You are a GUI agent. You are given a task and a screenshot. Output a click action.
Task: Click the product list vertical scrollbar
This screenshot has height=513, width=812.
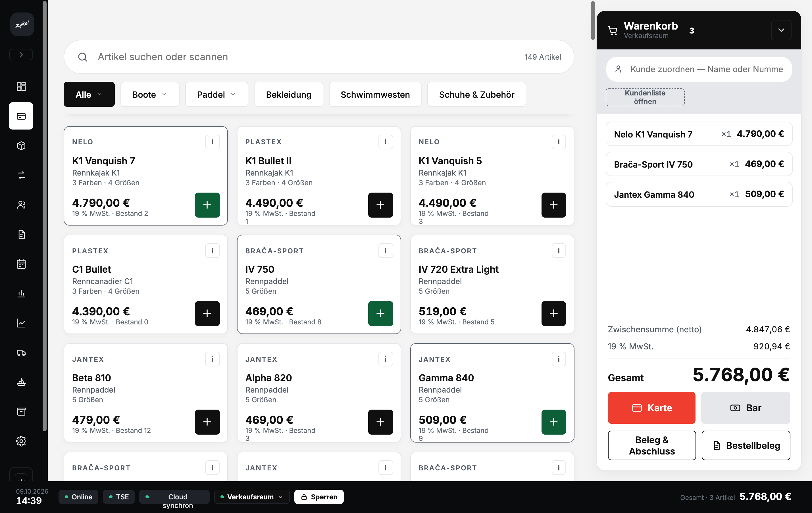point(593,20)
